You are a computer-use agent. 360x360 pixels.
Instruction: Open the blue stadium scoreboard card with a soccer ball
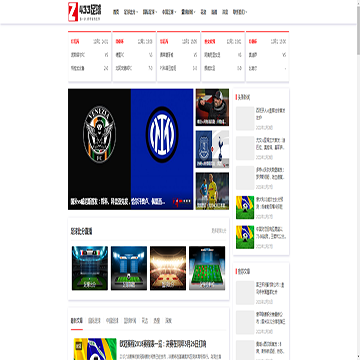click(129, 268)
